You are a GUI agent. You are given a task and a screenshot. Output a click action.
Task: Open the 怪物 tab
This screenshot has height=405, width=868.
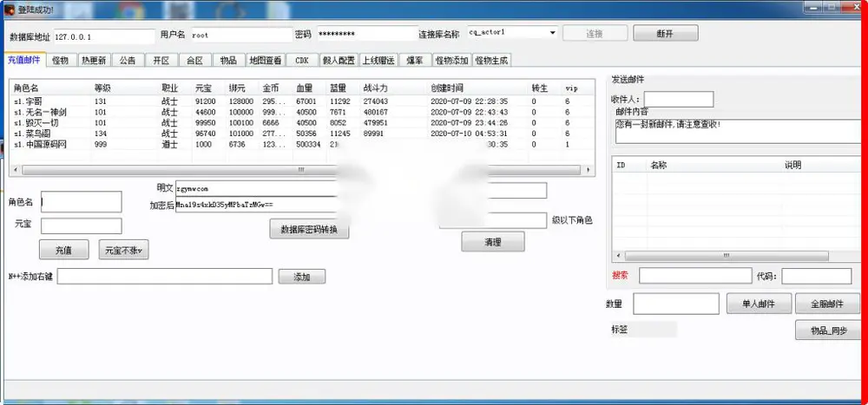[x=61, y=61]
